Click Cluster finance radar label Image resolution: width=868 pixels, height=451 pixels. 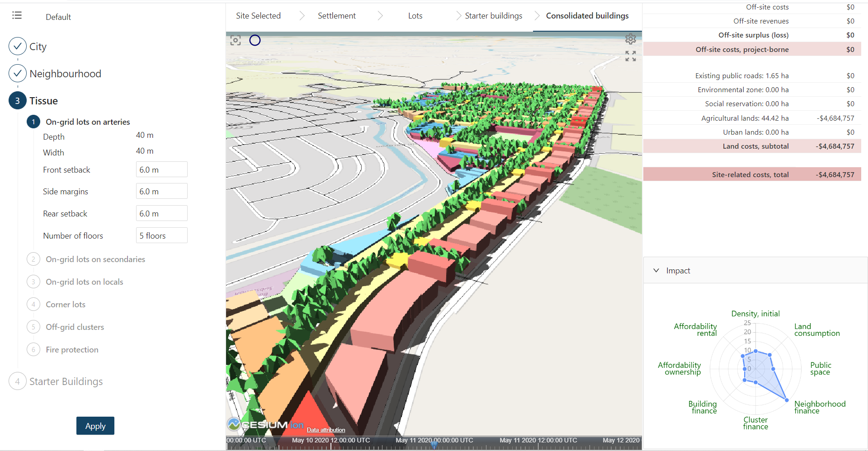pyautogui.click(x=755, y=423)
